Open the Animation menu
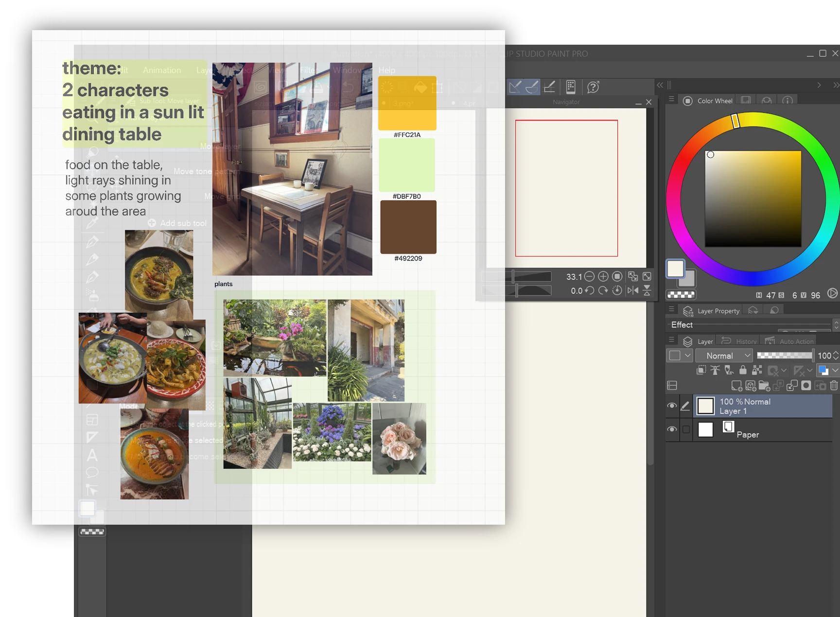840x617 pixels. tap(162, 70)
